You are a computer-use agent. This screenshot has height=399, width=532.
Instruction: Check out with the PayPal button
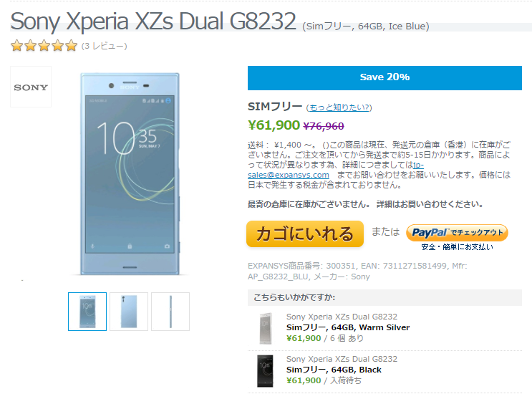[457, 233]
